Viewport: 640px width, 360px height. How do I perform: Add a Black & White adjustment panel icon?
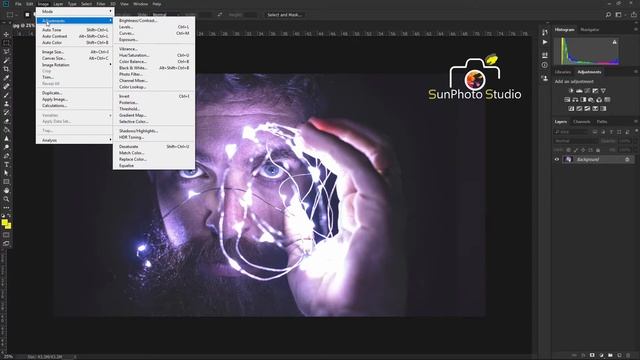point(583,100)
